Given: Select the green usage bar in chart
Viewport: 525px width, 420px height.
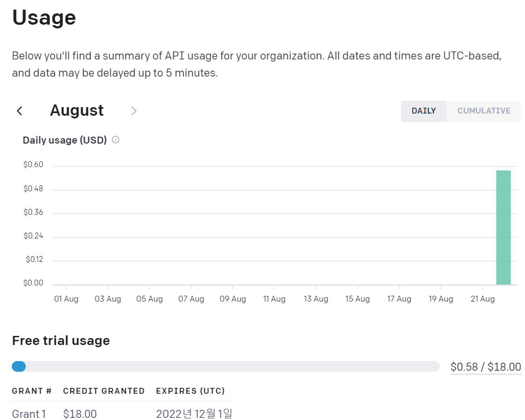Looking at the screenshot, I should [x=503, y=227].
